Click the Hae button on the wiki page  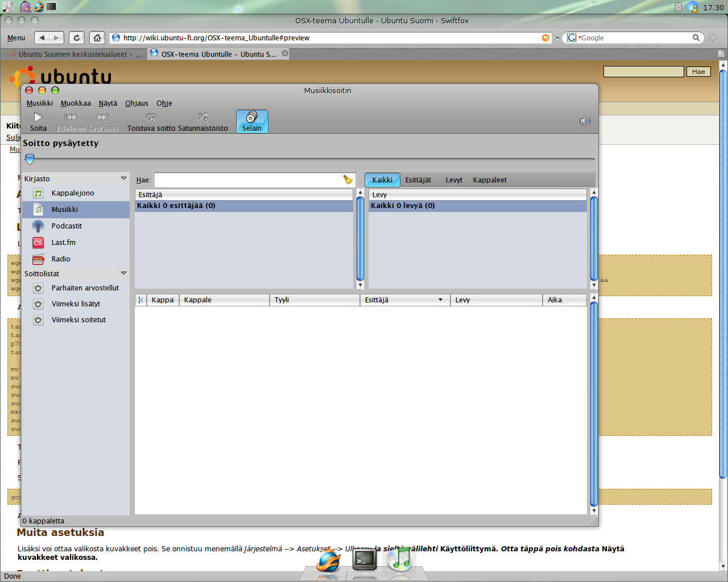point(698,72)
